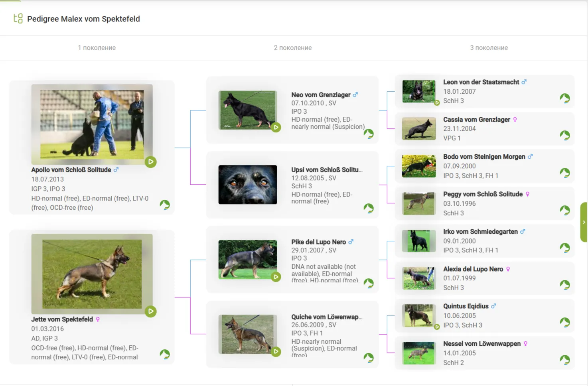Open Irko vom Schmiedegarten profile link

(480, 232)
